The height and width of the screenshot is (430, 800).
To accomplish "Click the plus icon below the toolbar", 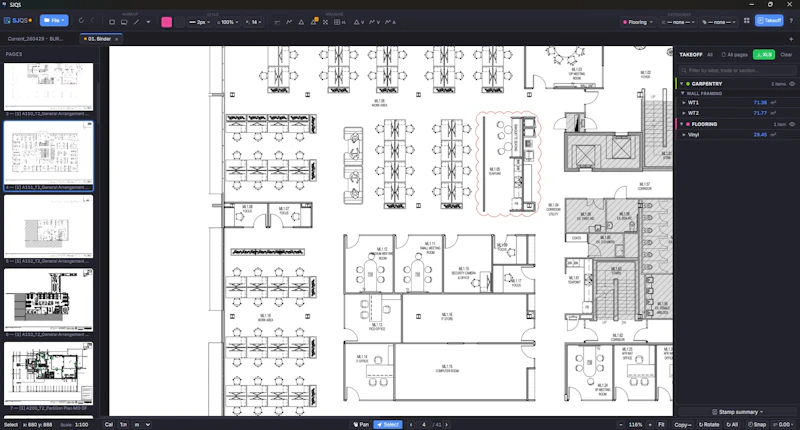I will (791, 39).
